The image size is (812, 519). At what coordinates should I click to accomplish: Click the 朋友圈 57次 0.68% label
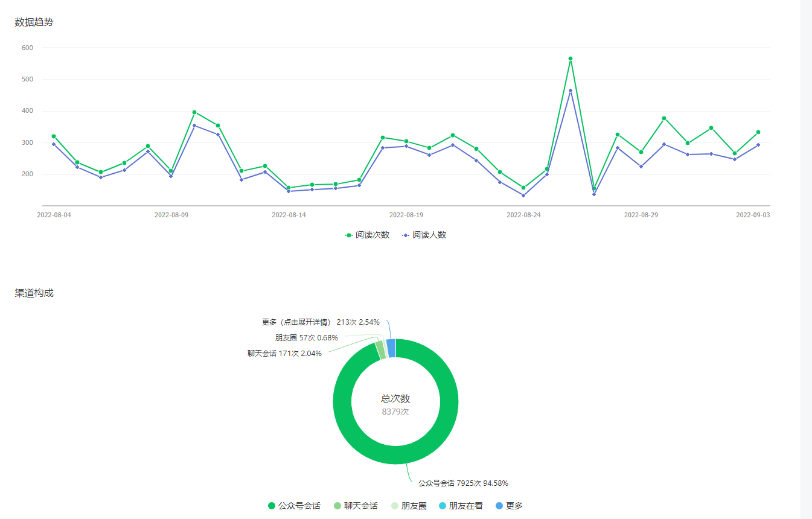click(307, 338)
